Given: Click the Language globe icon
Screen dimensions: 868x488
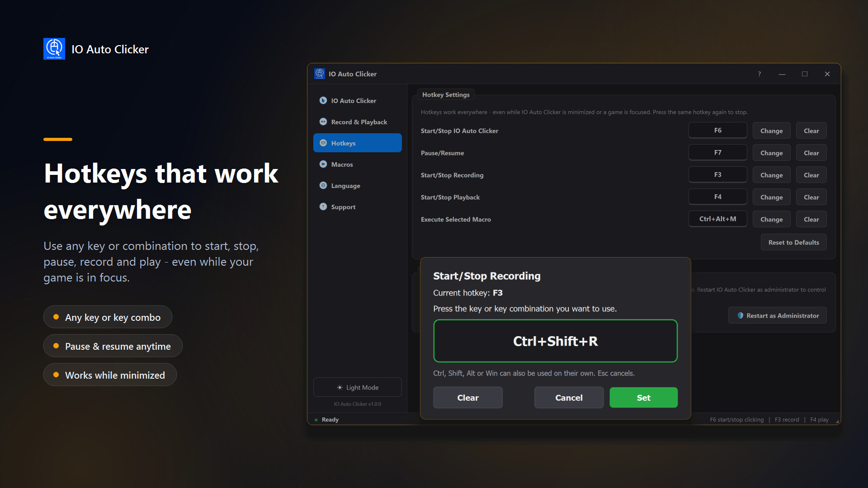Looking at the screenshot, I should 323,185.
